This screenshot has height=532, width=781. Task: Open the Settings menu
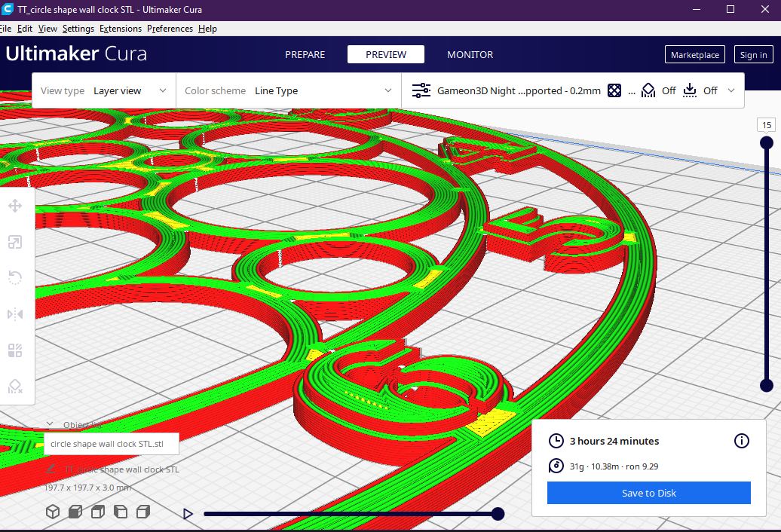(x=78, y=29)
